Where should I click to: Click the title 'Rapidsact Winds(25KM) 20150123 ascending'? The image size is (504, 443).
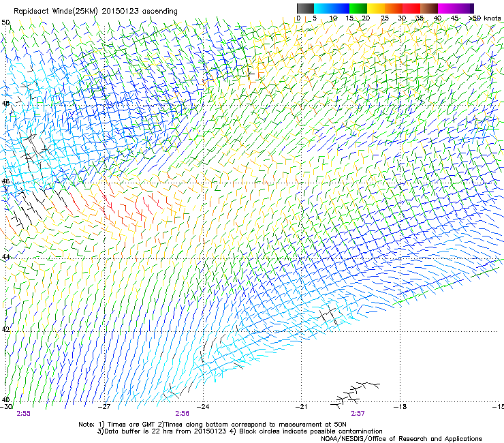tap(95, 12)
